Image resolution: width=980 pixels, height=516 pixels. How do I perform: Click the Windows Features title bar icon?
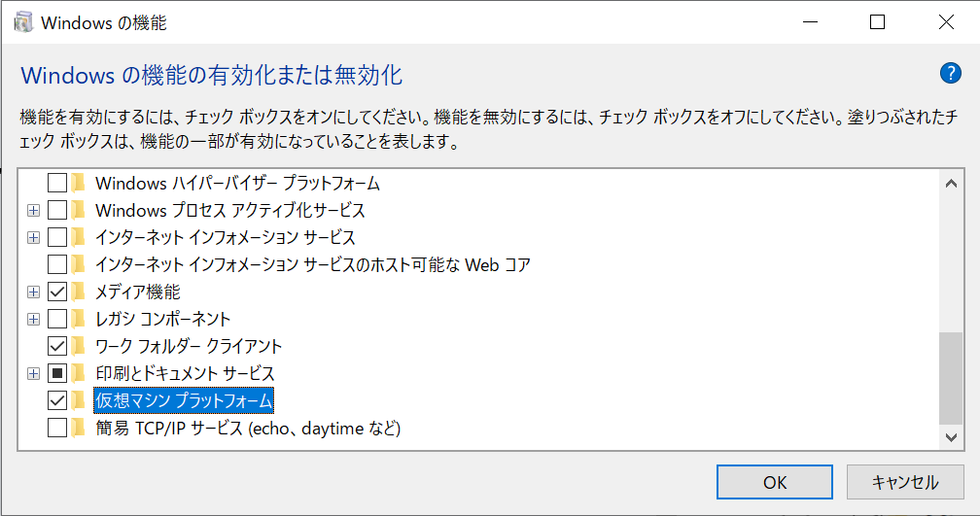(23, 22)
